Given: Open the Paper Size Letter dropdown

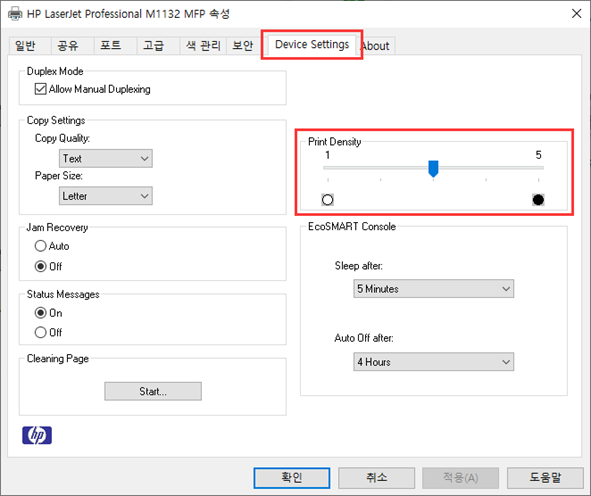Looking at the screenshot, I should tap(106, 196).
